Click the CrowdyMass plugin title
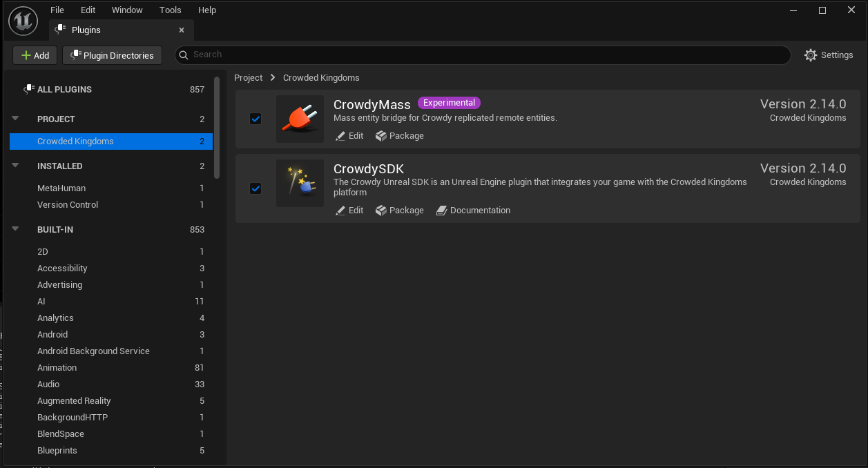Viewport: 868px width, 468px height. (372, 105)
